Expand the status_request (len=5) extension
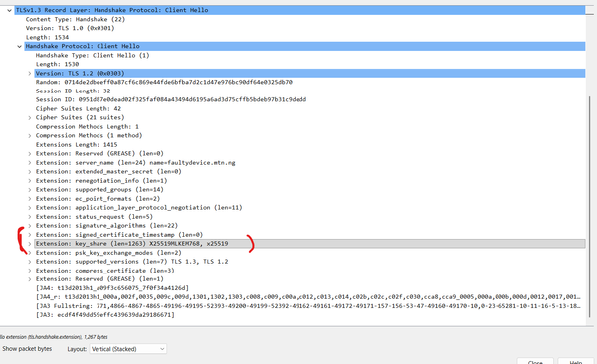 tap(29, 217)
